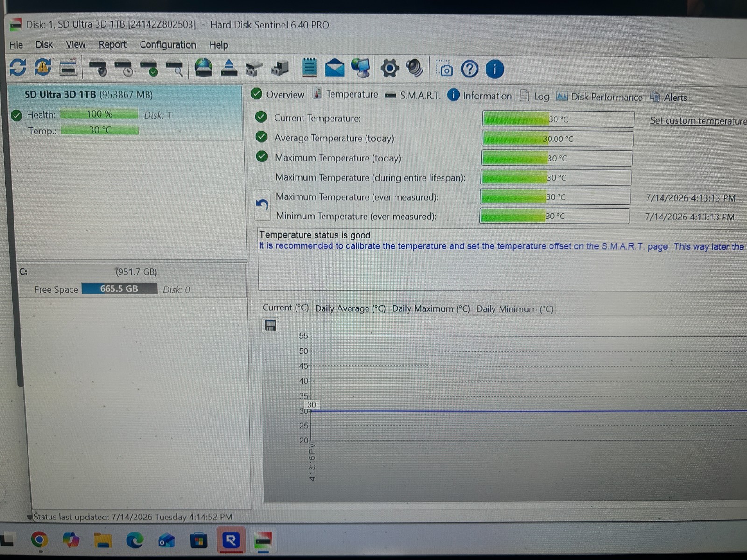Switch to the Overview tab
The image size is (747, 560).
pos(278,94)
